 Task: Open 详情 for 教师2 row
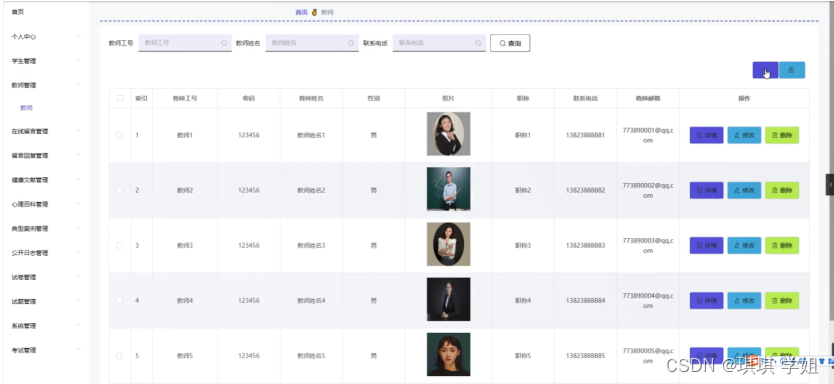[706, 190]
